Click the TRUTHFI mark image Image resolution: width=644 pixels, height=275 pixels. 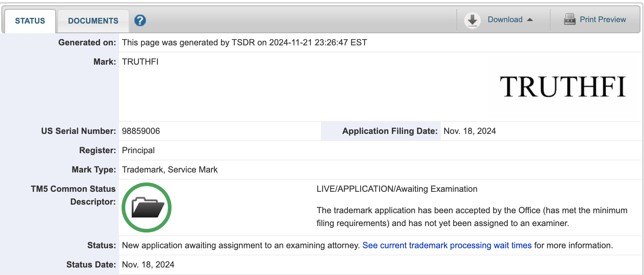[x=563, y=87]
